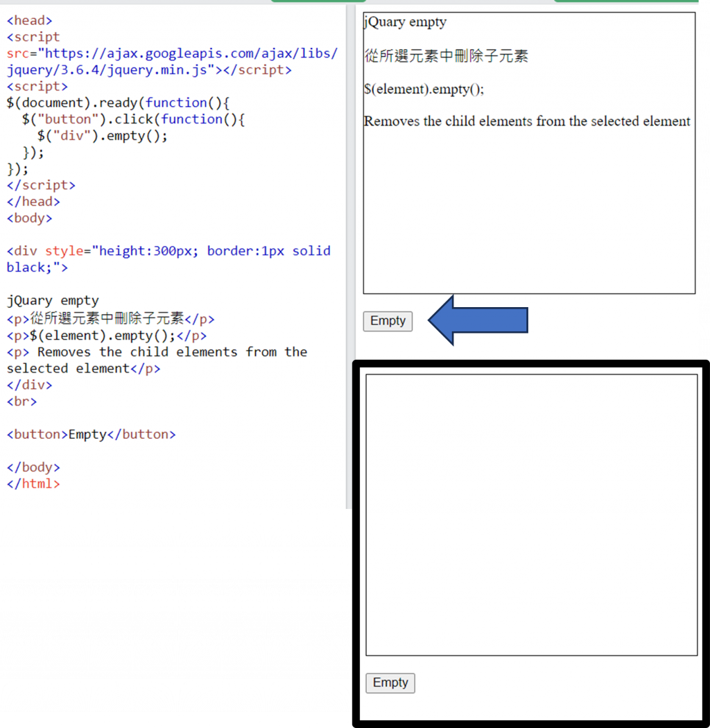This screenshot has width=710, height=728.
Task: Click the '<p> Removes the child elements' code line
Action: click(x=157, y=352)
